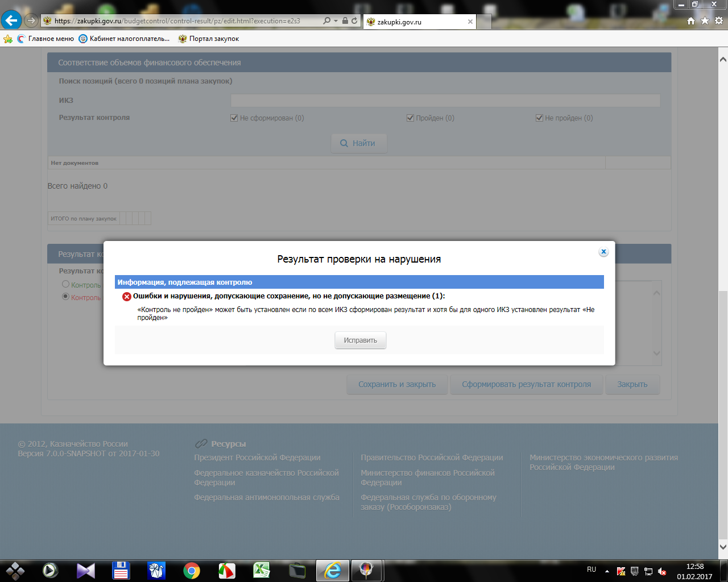Click the muted volume tray icon
Image resolution: width=728 pixels, height=582 pixels.
tap(662, 571)
